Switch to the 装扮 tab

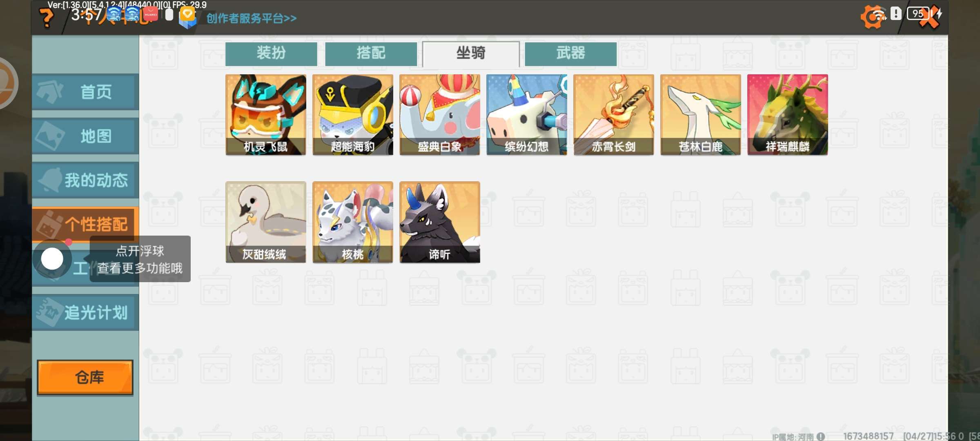tap(271, 53)
